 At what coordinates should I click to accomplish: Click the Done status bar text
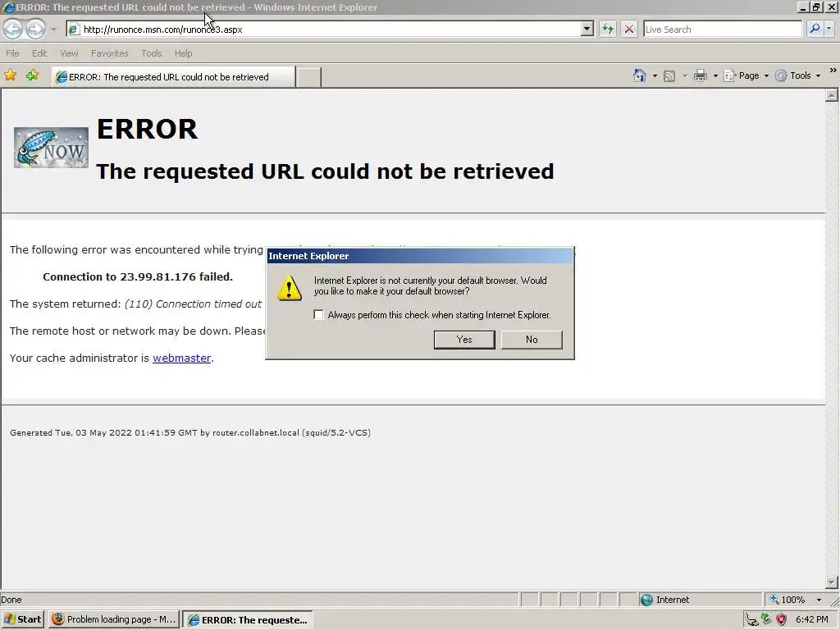(11, 600)
